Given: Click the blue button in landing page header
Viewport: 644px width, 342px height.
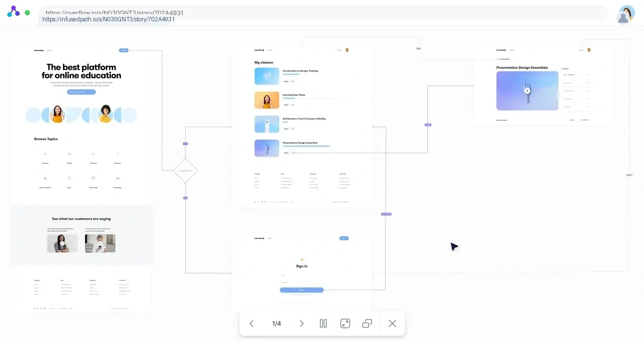Looking at the screenshot, I should (x=124, y=50).
